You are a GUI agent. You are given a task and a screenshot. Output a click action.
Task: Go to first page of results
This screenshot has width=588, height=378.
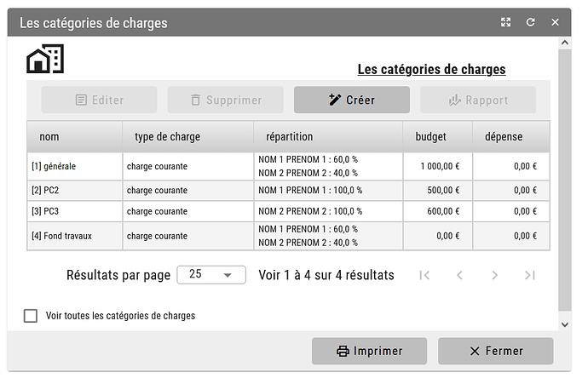click(x=424, y=275)
